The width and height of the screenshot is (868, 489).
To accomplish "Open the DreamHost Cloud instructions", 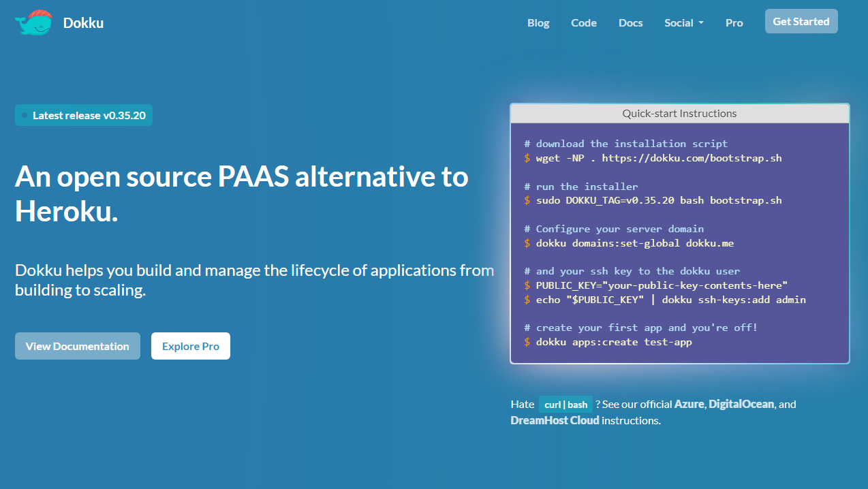I will pos(555,420).
